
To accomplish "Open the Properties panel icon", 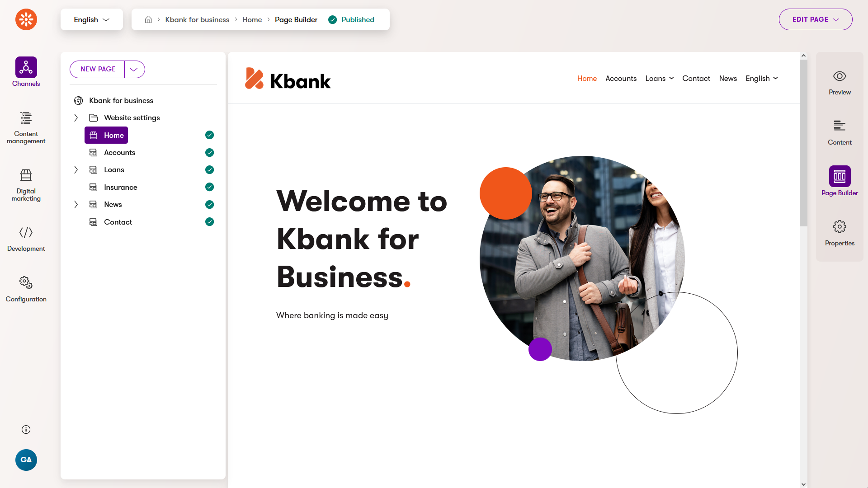I will [x=840, y=227].
